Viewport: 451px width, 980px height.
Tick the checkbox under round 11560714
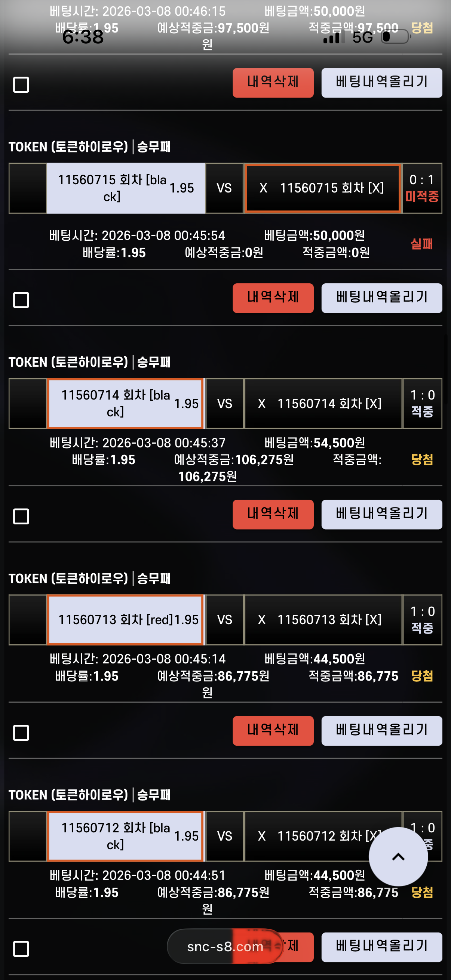(21, 516)
